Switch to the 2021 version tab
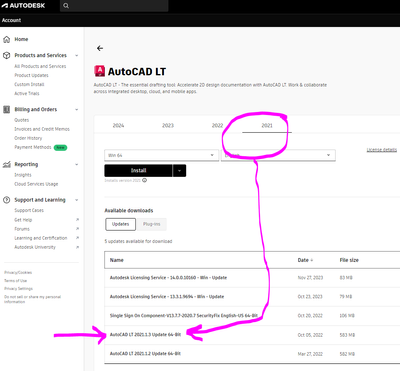This screenshot has width=400, height=371. tap(267, 126)
